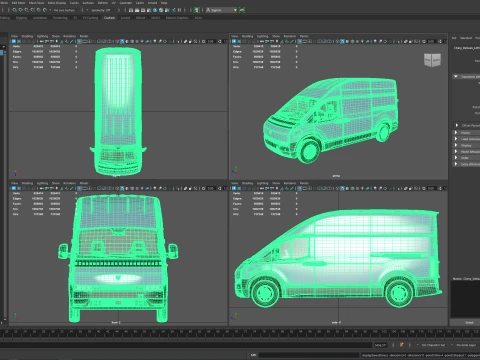
Task: Switch to the Arnold shelf tab
Action: tap(125, 18)
